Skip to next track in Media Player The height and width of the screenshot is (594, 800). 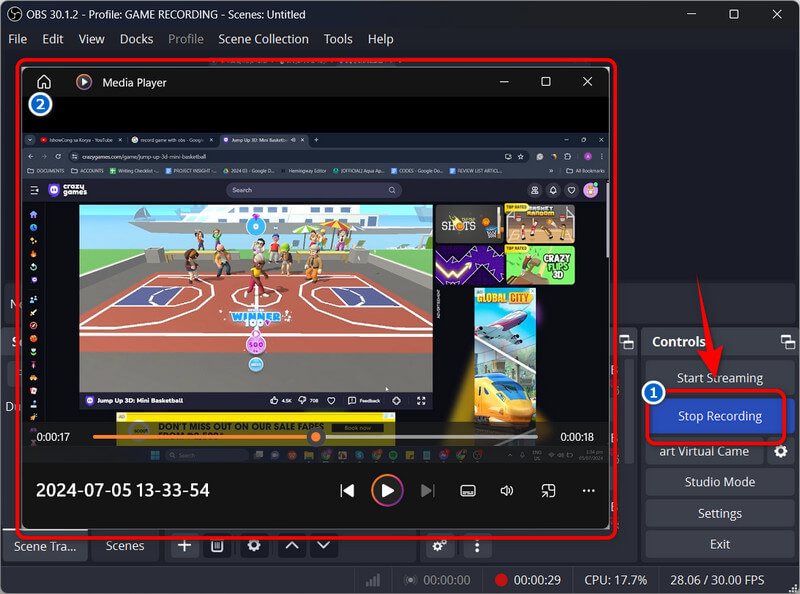428,491
